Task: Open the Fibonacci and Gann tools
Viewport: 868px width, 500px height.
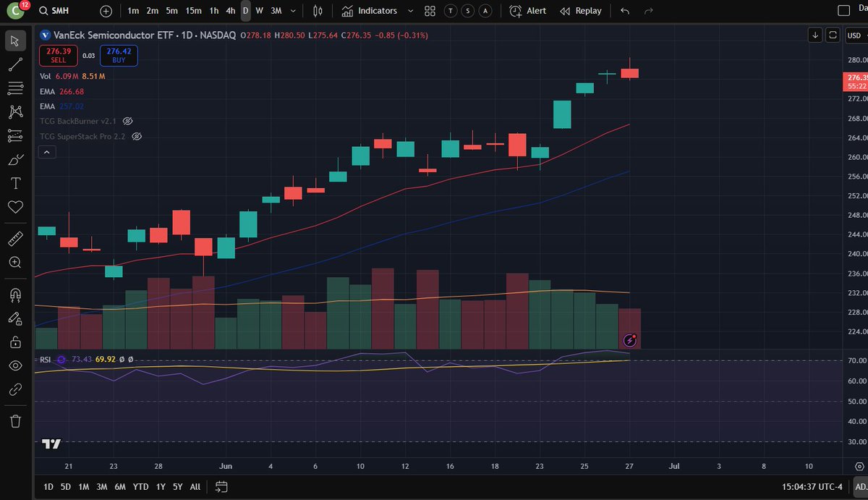Action: 15,88
